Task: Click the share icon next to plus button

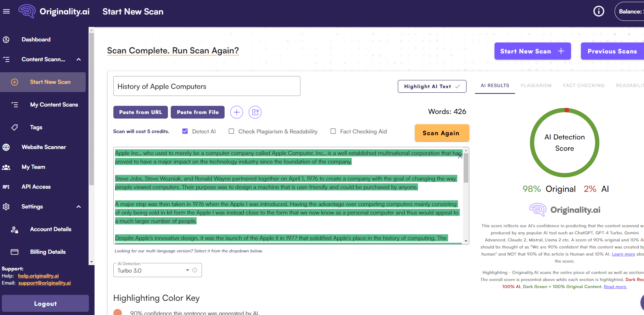Action: 255,112
